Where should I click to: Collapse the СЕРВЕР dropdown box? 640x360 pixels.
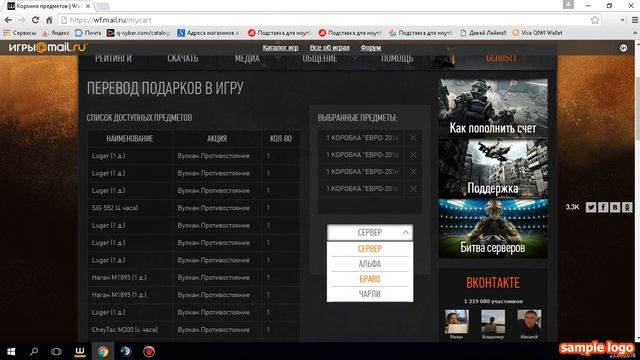(370, 232)
